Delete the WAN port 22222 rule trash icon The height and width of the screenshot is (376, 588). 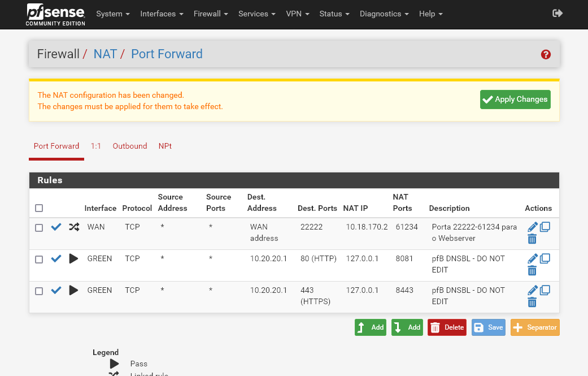click(x=532, y=239)
